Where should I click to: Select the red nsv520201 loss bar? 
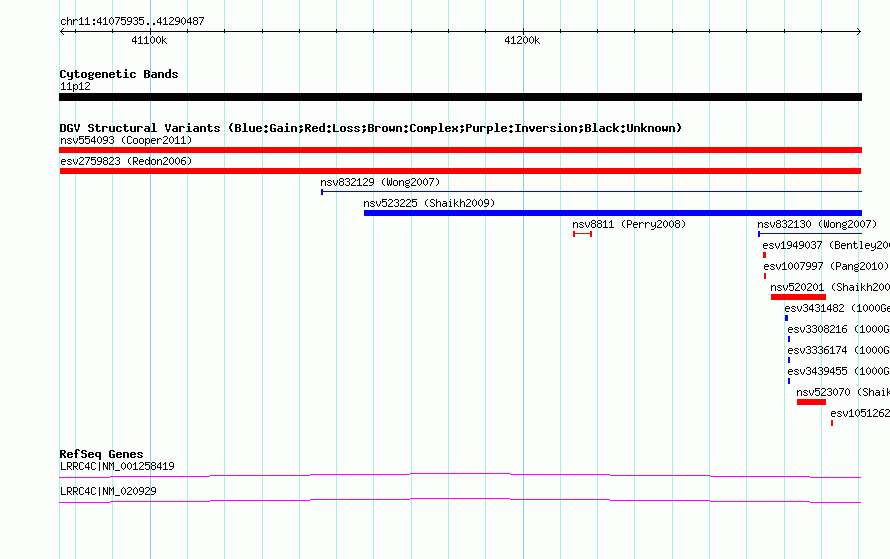point(798,297)
